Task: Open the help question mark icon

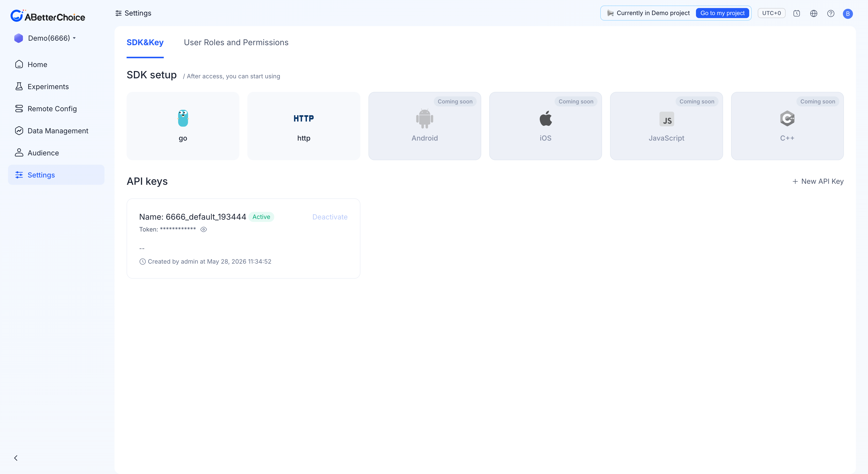Action: click(x=831, y=13)
